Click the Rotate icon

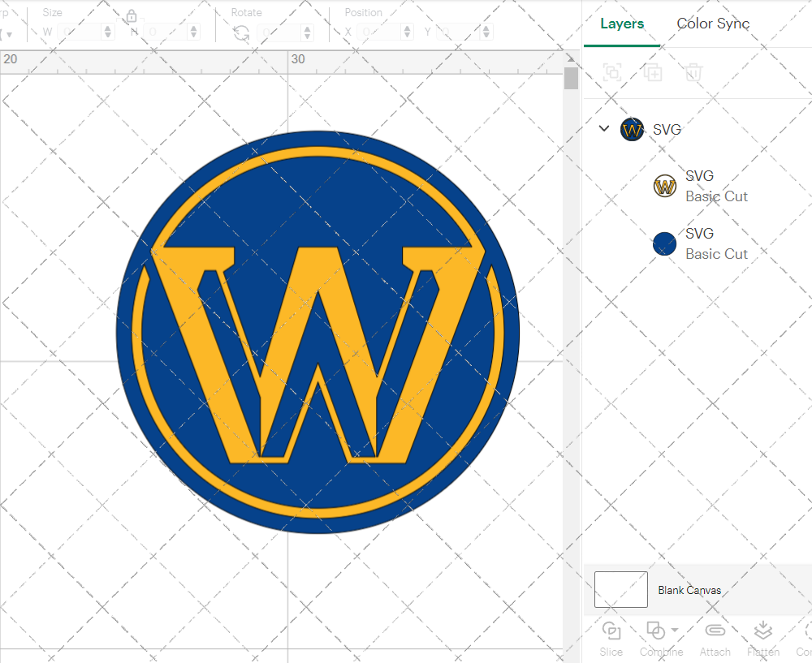[x=241, y=33]
